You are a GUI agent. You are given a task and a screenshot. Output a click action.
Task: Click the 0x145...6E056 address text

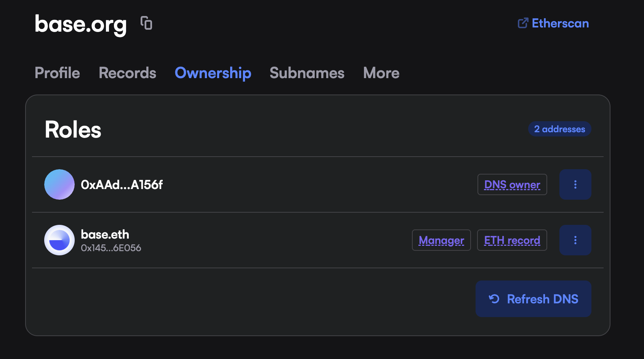click(x=111, y=248)
